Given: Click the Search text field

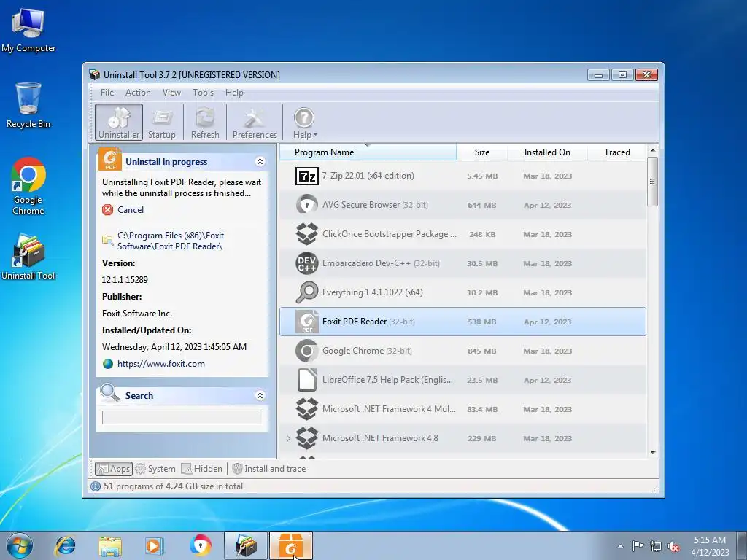Looking at the screenshot, I should coord(182,417).
